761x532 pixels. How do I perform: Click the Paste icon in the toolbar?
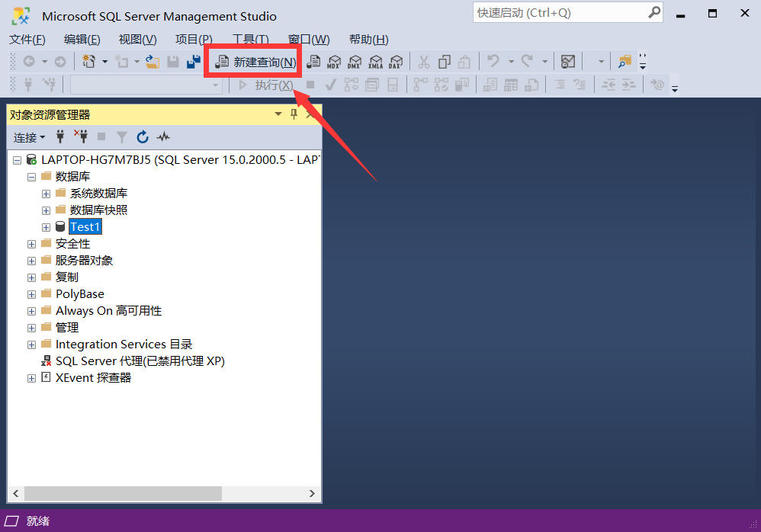(464, 62)
